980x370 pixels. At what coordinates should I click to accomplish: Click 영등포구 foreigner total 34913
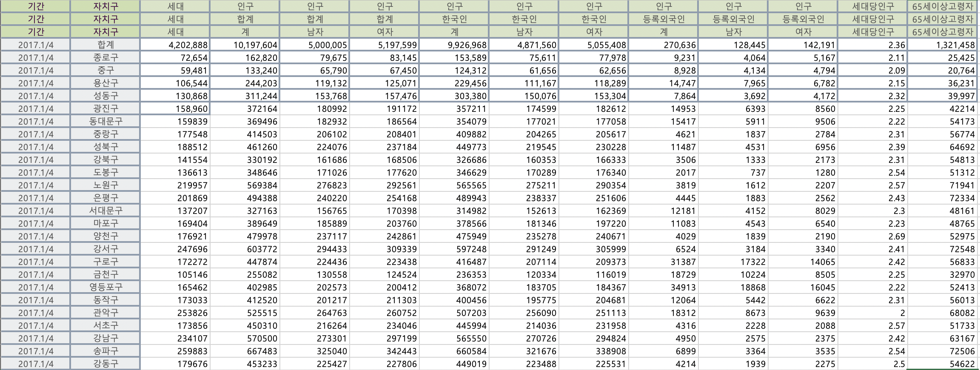tap(663, 287)
